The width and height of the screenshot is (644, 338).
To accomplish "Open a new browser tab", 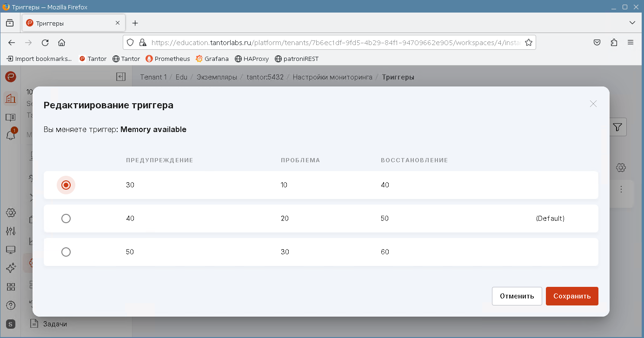I will click(135, 23).
